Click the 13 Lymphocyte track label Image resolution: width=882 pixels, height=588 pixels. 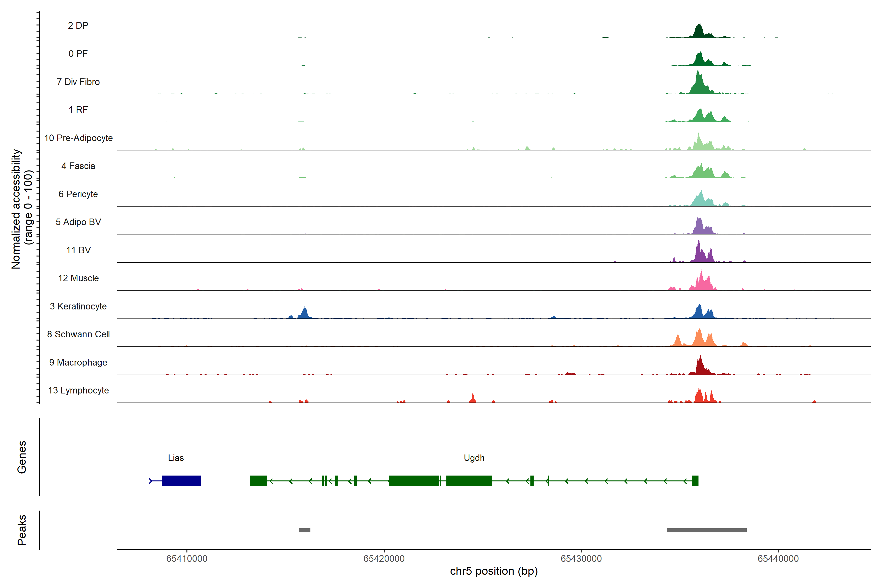tap(78, 390)
